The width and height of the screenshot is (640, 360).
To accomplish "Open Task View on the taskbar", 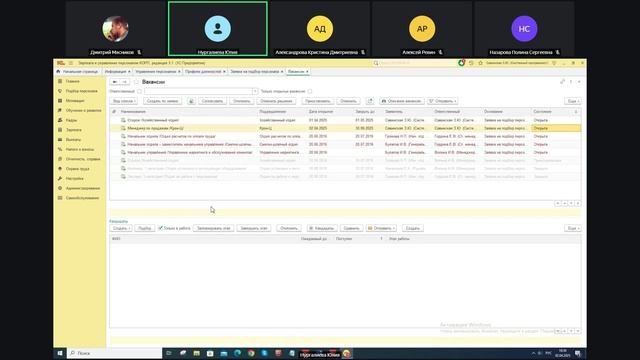I will (169, 353).
